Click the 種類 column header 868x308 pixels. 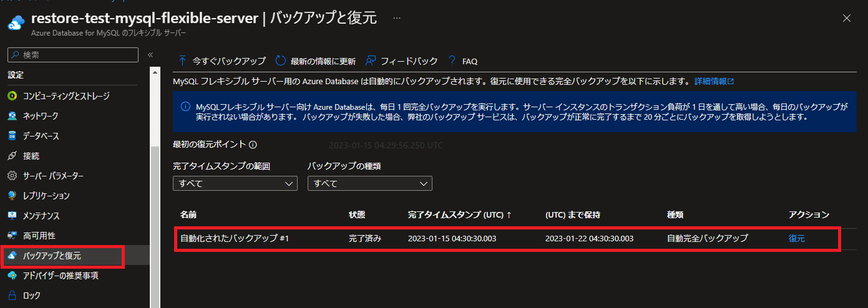click(x=675, y=214)
